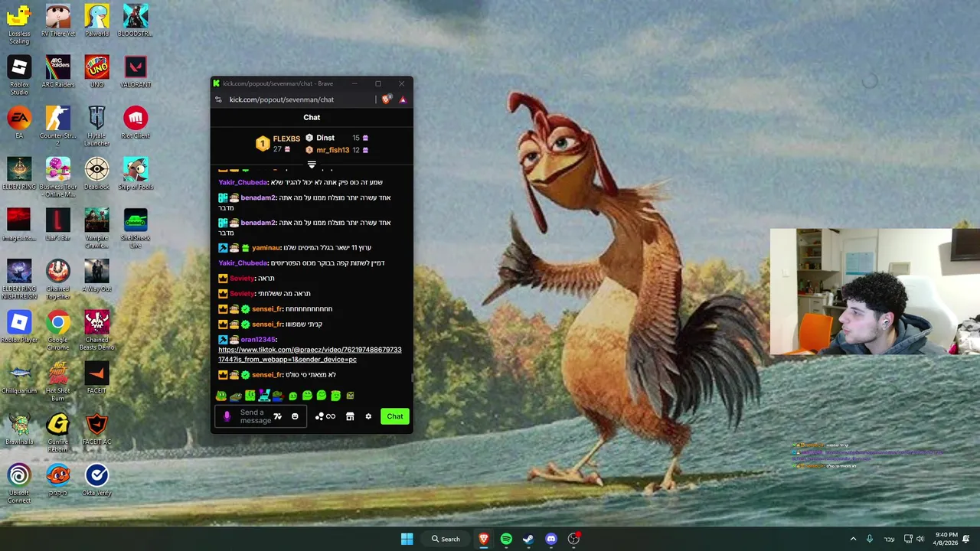The width and height of the screenshot is (980, 551).
Task: Select the Gunfire Reborn desktop icon
Action: pos(58,432)
